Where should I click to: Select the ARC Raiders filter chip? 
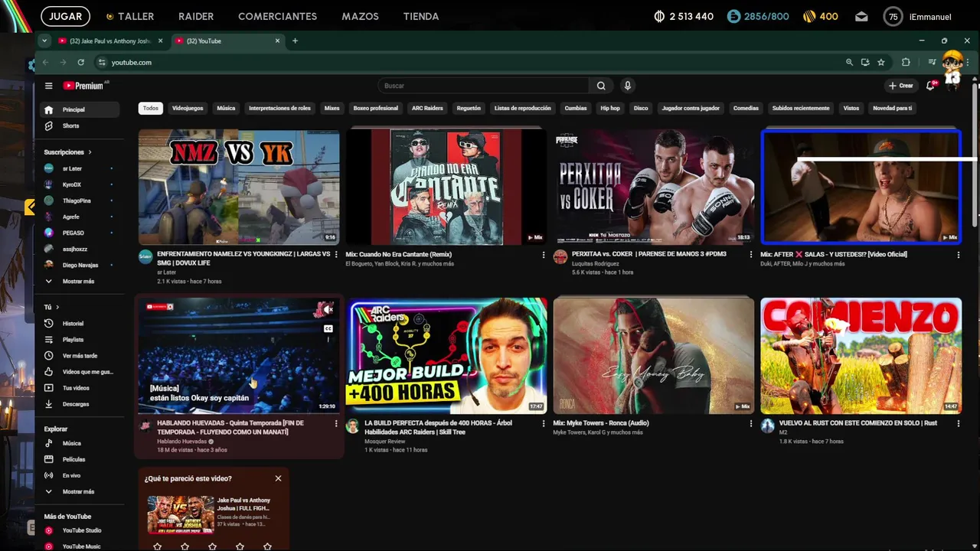click(427, 108)
